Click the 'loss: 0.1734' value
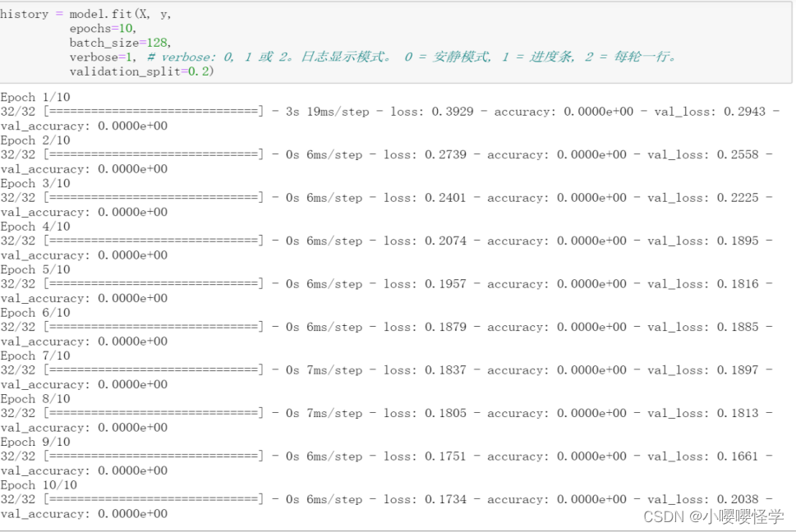796x532 pixels. pyautogui.click(x=425, y=499)
